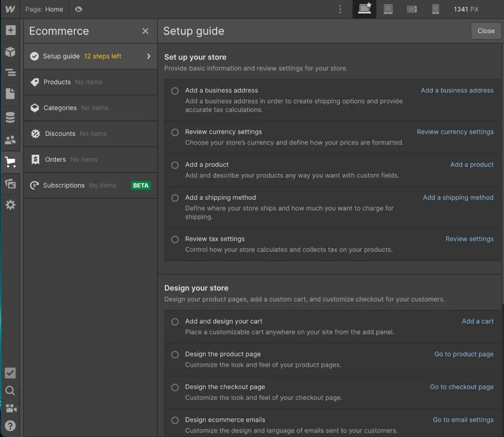Switch to the tablet breakpoint view
The width and height of the screenshot is (504, 437).
coord(388,9)
